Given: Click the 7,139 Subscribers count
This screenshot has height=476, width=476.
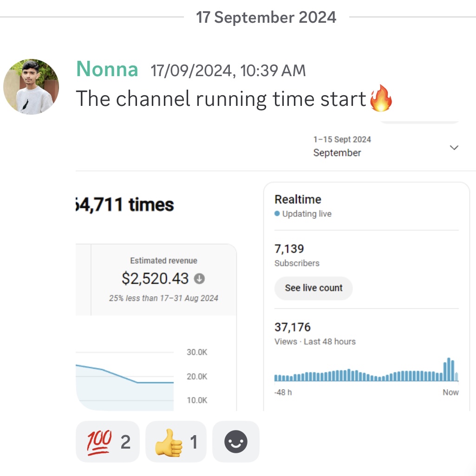Looking at the screenshot, I should tap(297, 255).
